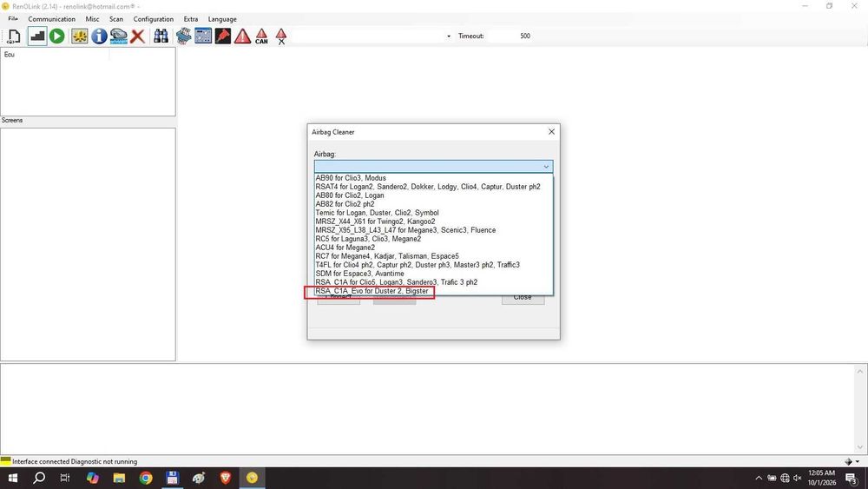868x489 pixels.
Task: Open the Windows Start menu
Action: [13, 478]
